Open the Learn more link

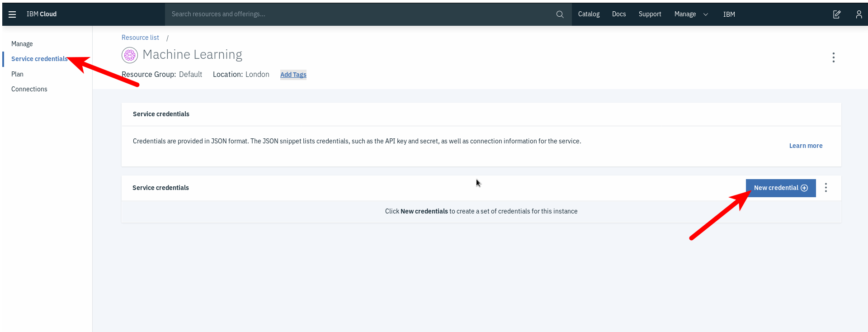tap(806, 146)
